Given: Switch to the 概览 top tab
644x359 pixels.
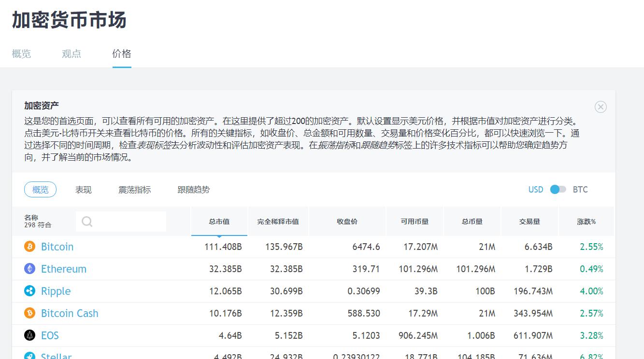Looking at the screenshot, I should (21, 54).
